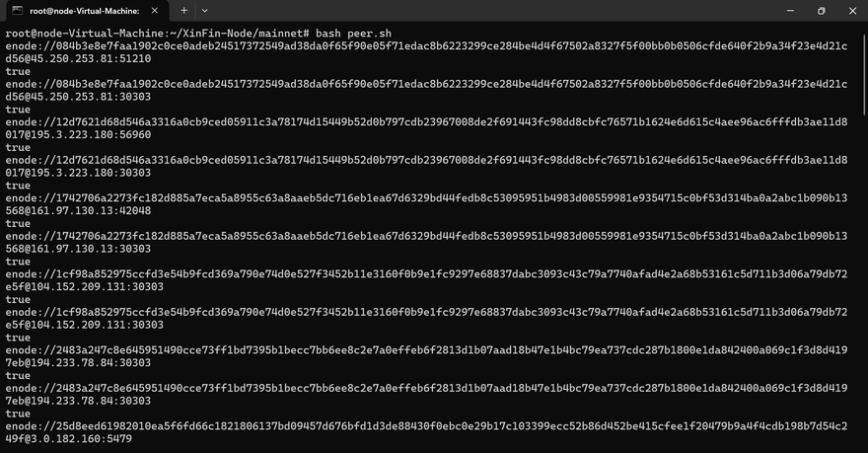Open a new terminal tab with plus
Screen dimensions: 868x453
click(x=183, y=11)
